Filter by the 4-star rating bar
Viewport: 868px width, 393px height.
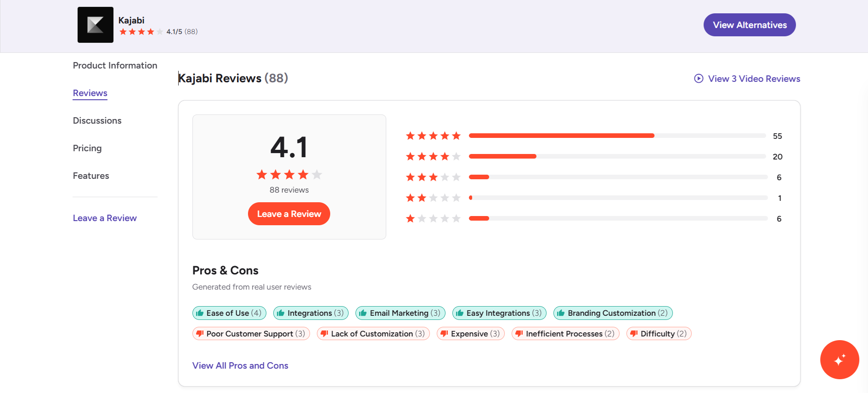click(x=617, y=156)
